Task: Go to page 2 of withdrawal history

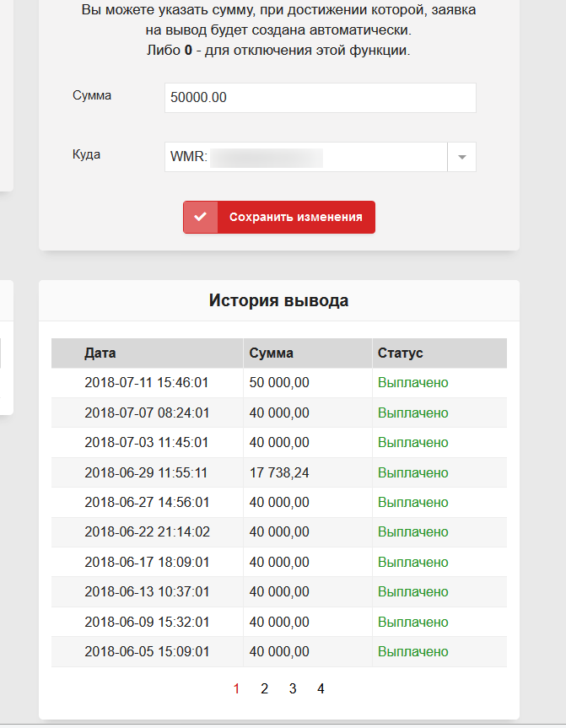Action: (x=264, y=689)
